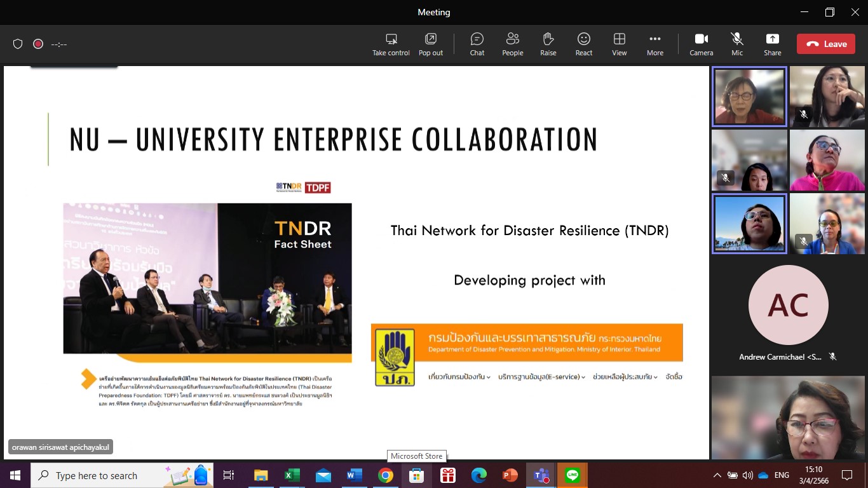This screenshot has height=488, width=868.
Task: Open the Windows Start menu
Action: 15,475
